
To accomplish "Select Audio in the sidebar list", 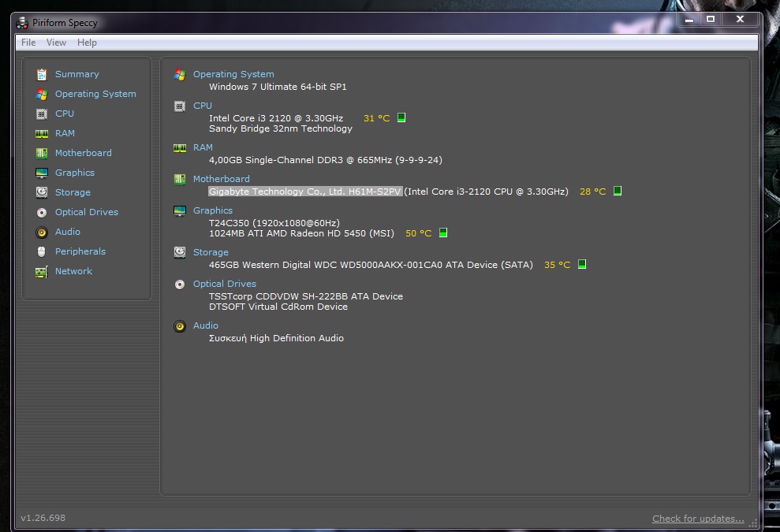I will (68, 232).
